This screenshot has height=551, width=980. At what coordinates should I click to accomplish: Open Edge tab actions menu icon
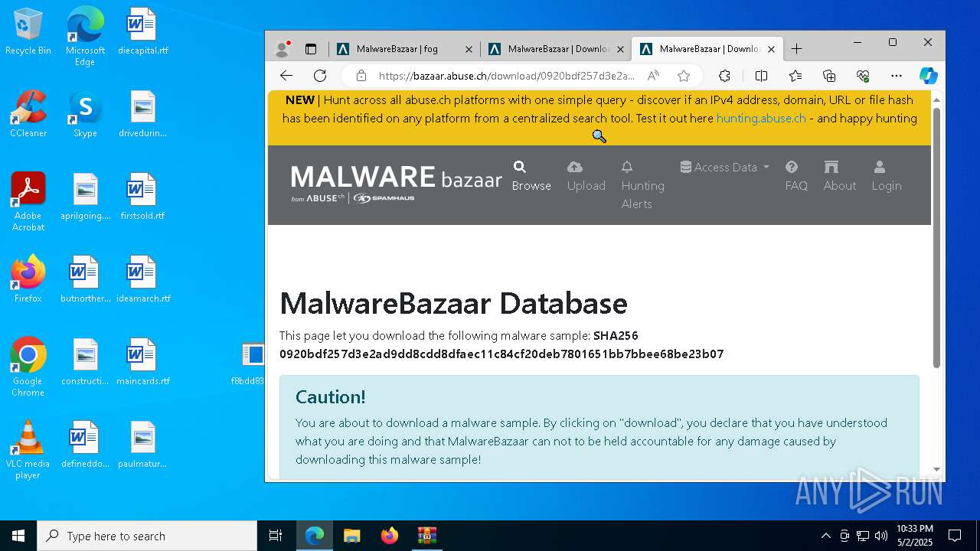tap(311, 49)
